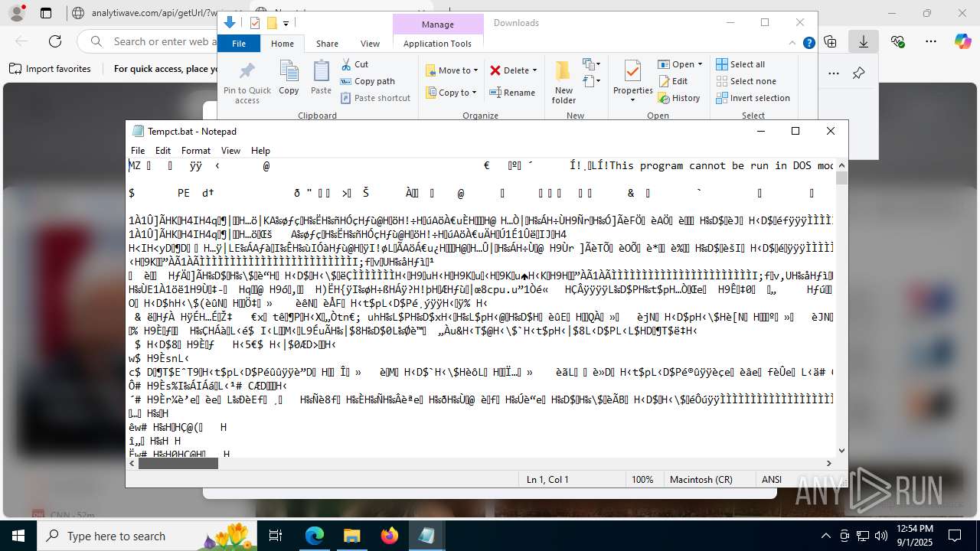Click Select all in ribbon
980x551 pixels.
click(x=740, y=64)
